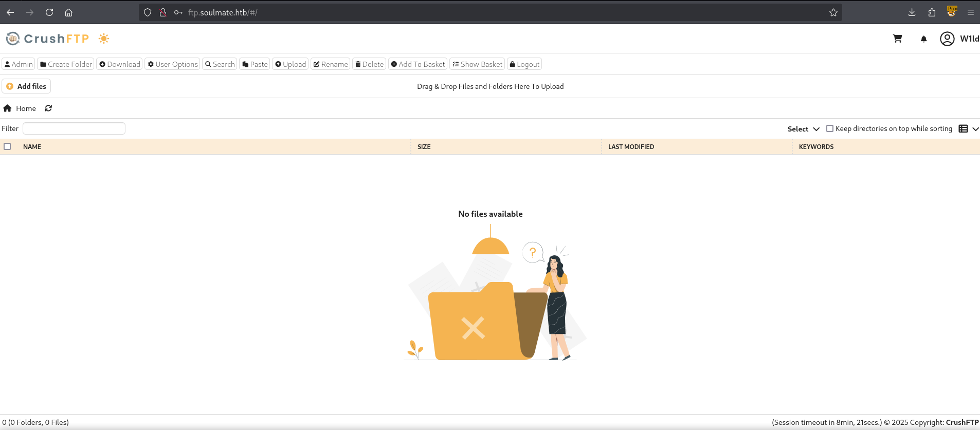The width and height of the screenshot is (980, 430).
Task: Open the shopping cart icon
Action: (x=898, y=39)
